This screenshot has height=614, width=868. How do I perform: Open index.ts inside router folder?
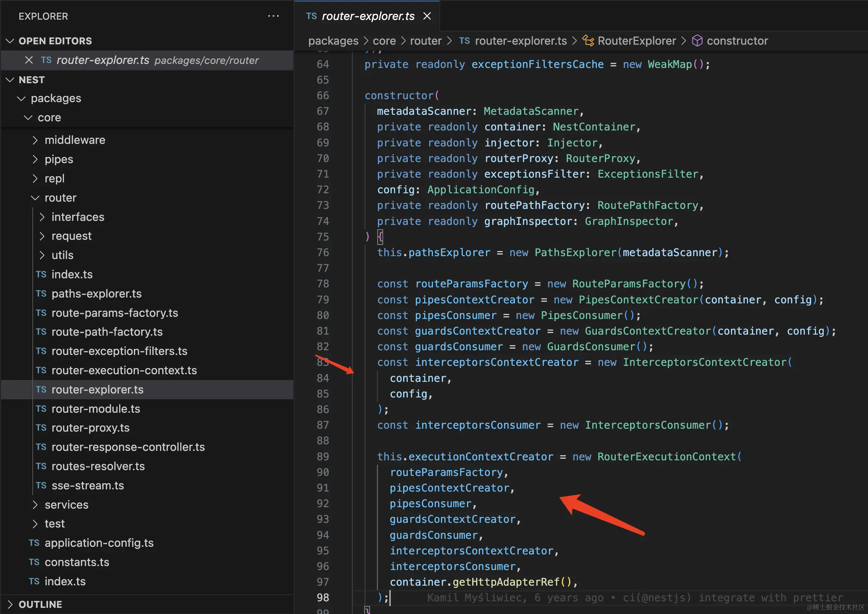[x=72, y=275]
